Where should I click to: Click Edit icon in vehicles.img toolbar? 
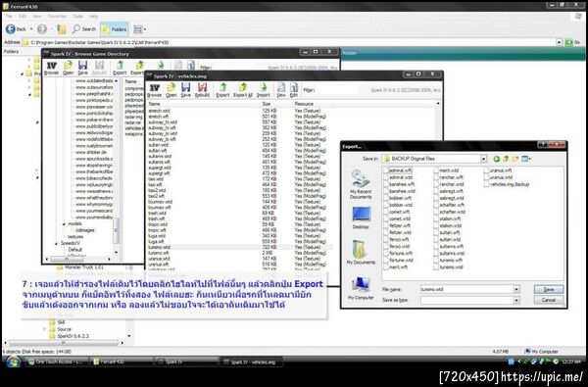[294, 90]
